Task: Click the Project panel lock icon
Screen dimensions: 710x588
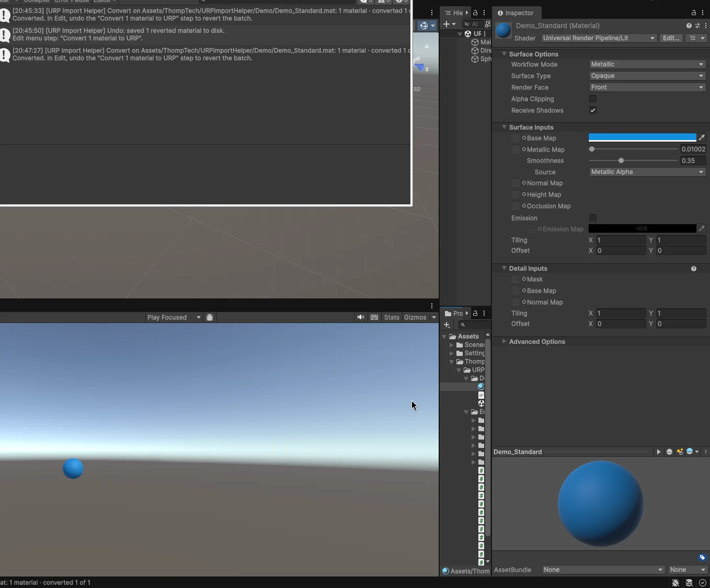Action: 475,313
